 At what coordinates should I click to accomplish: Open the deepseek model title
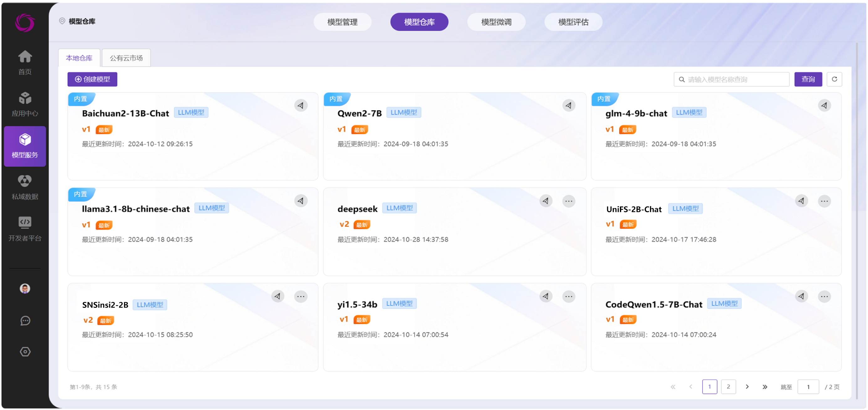pos(357,209)
